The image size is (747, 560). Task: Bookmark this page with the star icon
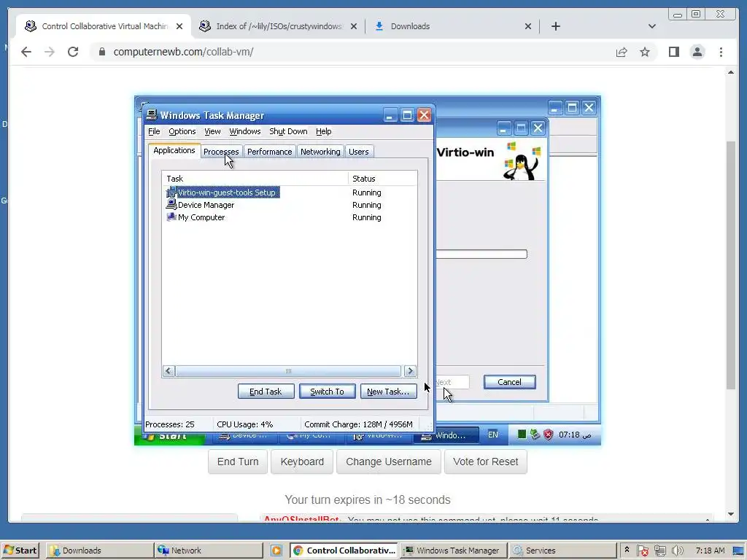[x=645, y=52]
